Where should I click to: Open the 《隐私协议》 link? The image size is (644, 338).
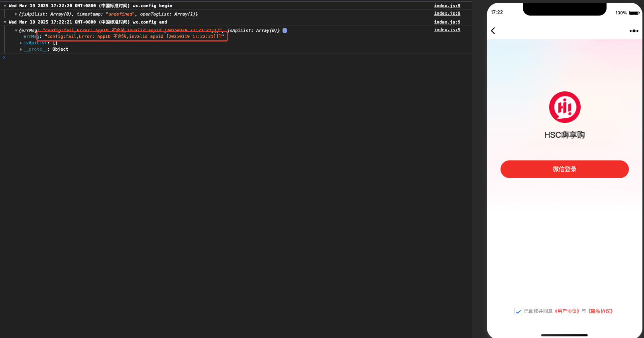(x=600, y=311)
